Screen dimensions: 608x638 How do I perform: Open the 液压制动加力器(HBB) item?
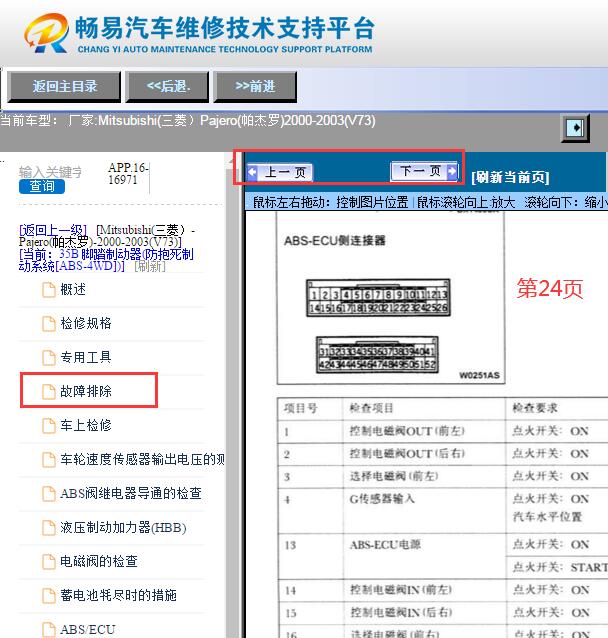coord(123,527)
